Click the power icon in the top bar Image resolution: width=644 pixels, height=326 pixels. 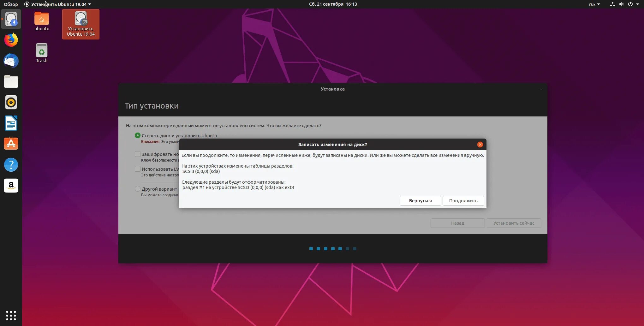(x=630, y=4)
